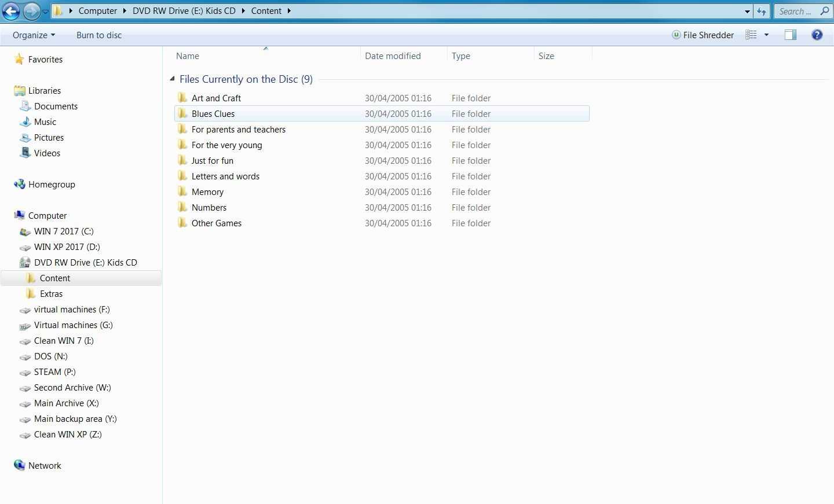834x504 pixels.
Task: Toggle the preview pane icon
Action: coord(790,35)
